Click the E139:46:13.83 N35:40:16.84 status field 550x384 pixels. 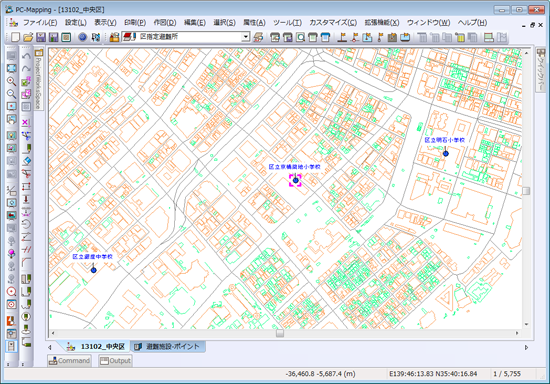point(433,374)
